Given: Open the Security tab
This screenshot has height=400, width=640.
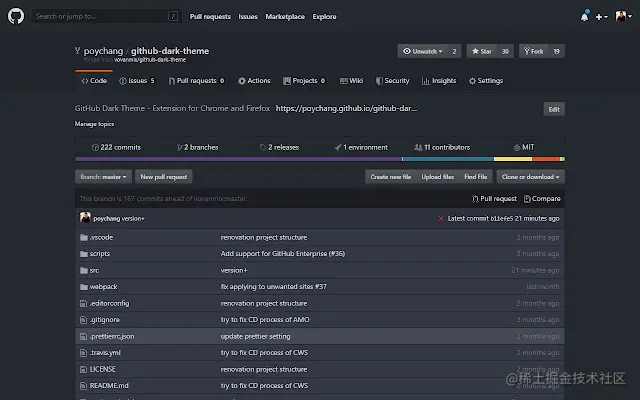Looking at the screenshot, I should point(393,81).
